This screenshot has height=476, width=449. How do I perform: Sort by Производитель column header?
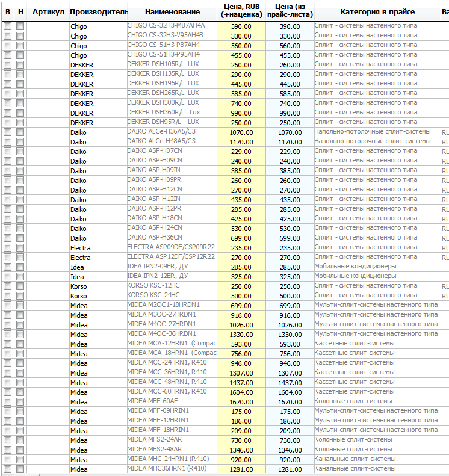coord(98,11)
